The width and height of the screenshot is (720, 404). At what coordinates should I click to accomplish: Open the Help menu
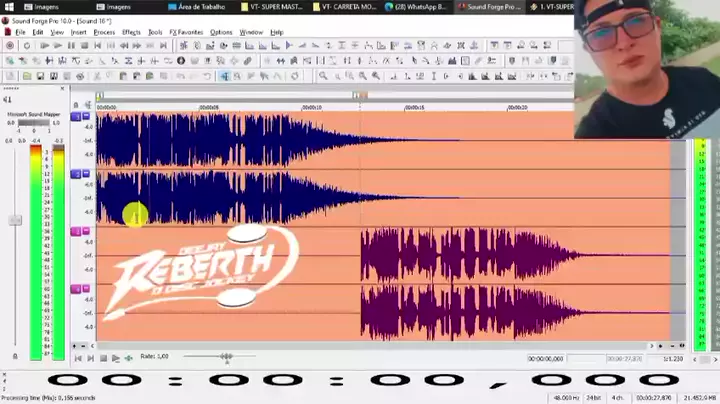tap(276, 33)
